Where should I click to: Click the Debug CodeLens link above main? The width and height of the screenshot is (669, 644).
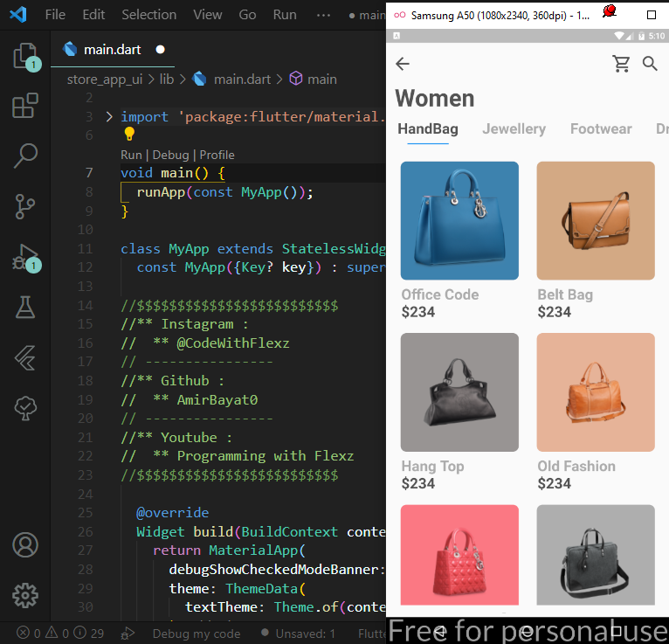(170, 155)
